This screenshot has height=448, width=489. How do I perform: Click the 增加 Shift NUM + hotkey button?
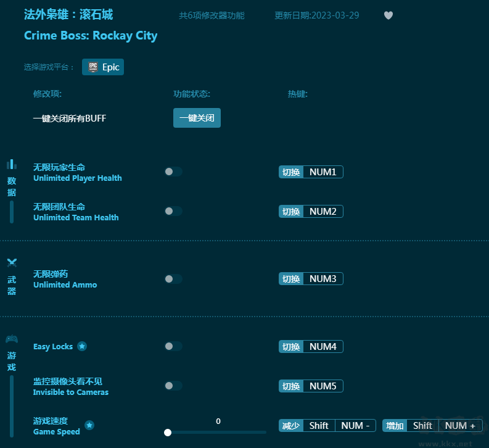click(432, 426)
